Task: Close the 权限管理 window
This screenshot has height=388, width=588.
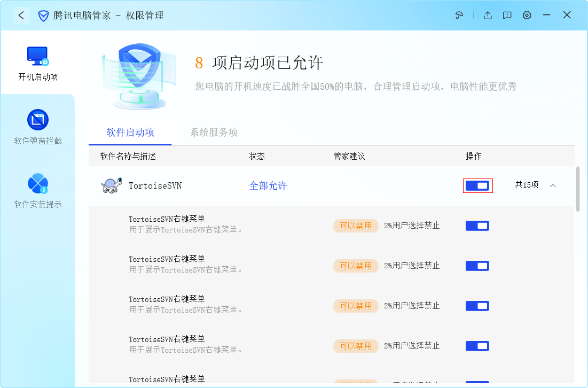Action: 567,15
